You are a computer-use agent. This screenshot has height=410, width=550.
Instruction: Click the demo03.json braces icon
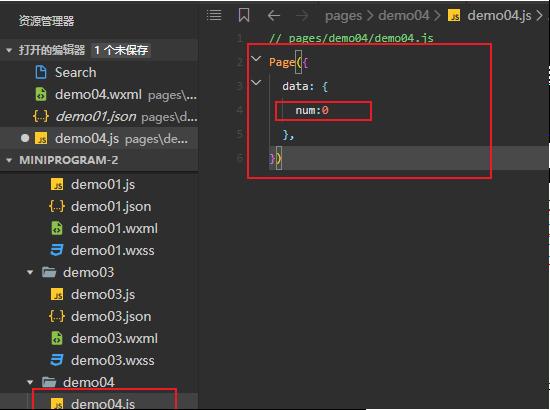click(57, 316)
